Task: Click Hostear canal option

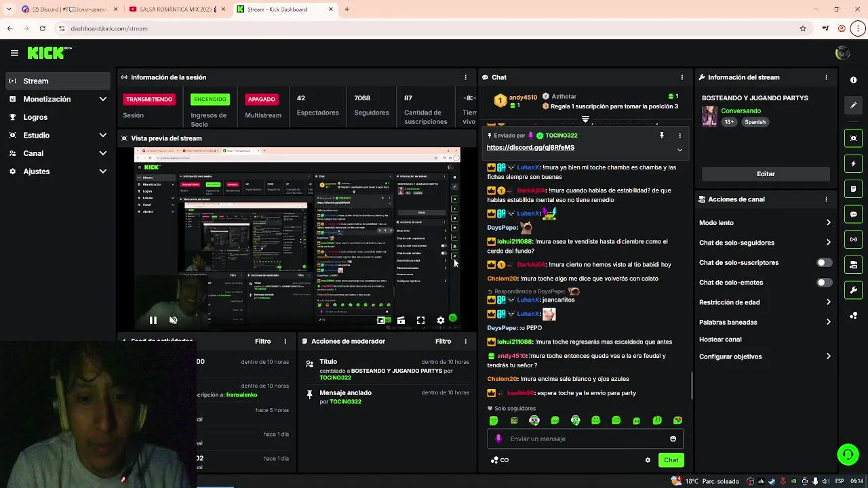Action: (720, 340)
